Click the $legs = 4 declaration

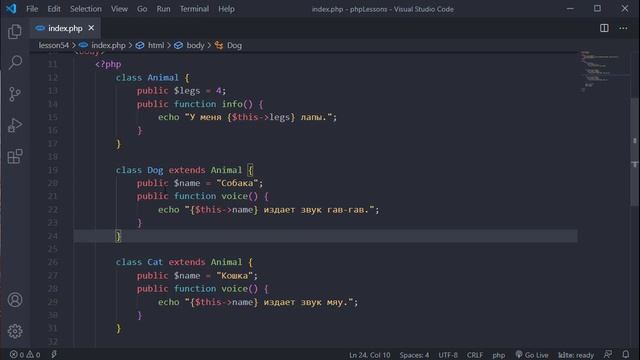click(200, 91)
